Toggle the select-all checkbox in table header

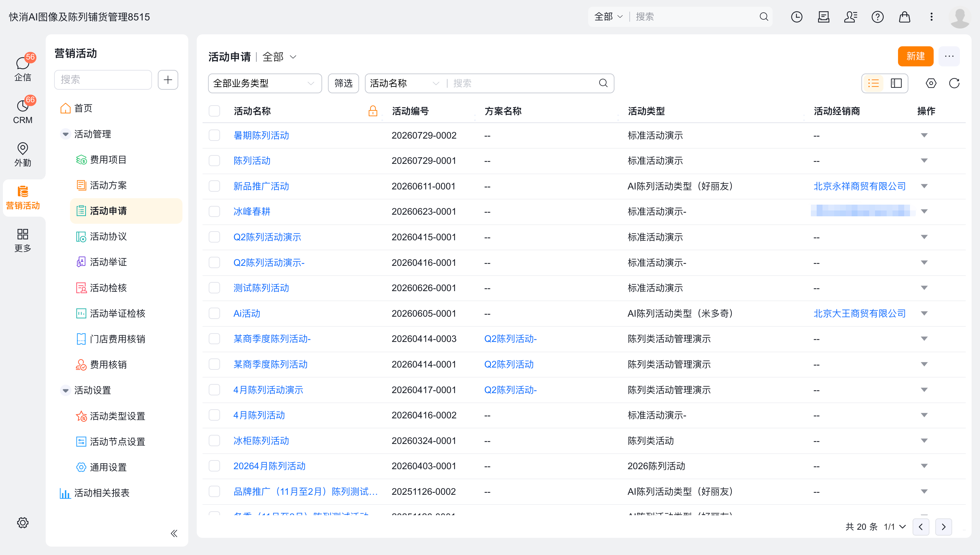click(215, 111)
